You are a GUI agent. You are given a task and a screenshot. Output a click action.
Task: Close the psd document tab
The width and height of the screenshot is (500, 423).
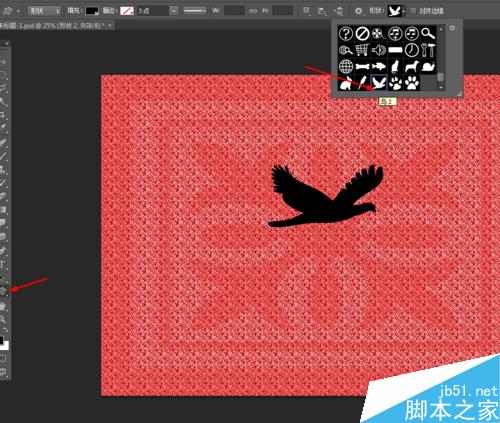tap(110, 25)
